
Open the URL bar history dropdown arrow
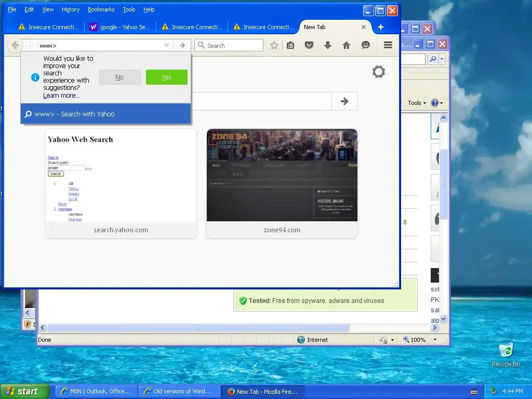click(166, 45)
